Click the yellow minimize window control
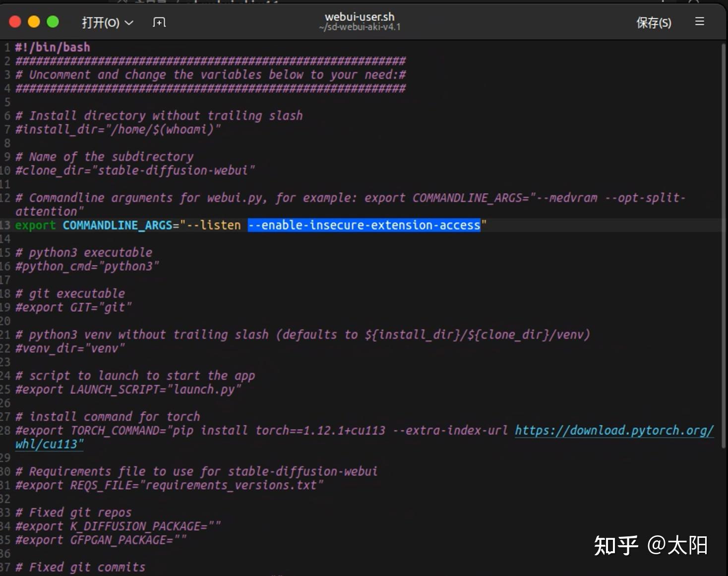This screenshot has width=728, height=576. tap(33, 21)
